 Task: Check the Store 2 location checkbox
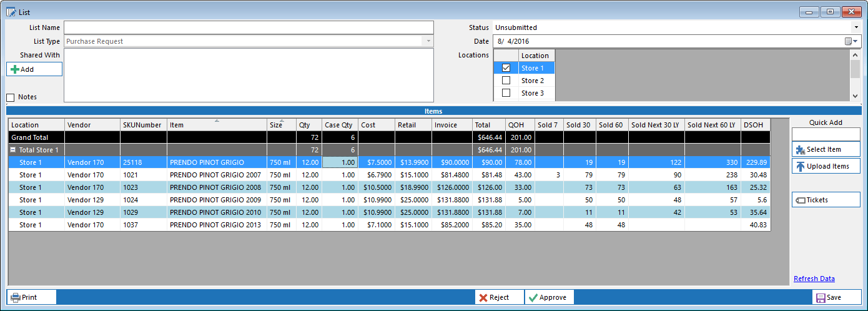(x=506, y=81)
